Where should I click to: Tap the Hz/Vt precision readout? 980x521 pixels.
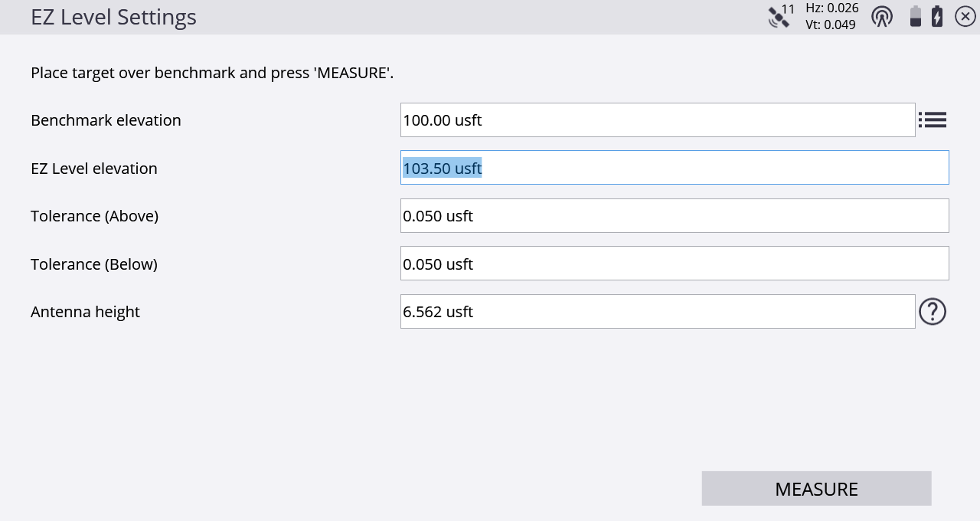831,16
